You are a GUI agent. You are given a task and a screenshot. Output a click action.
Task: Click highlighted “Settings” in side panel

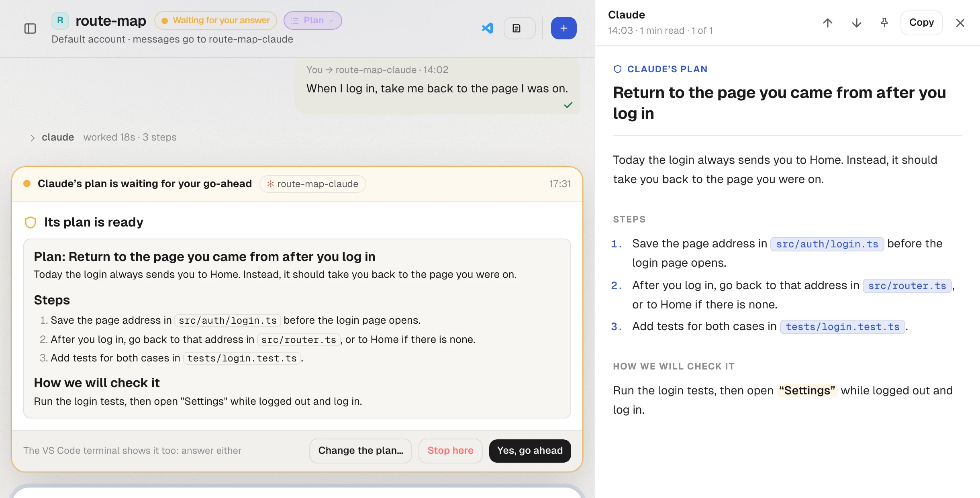pos(807,390)
